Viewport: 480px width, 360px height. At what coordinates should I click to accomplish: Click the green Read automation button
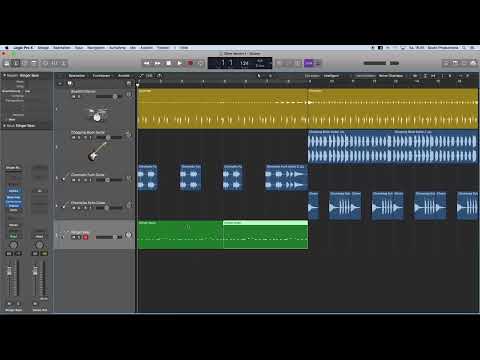13,236
